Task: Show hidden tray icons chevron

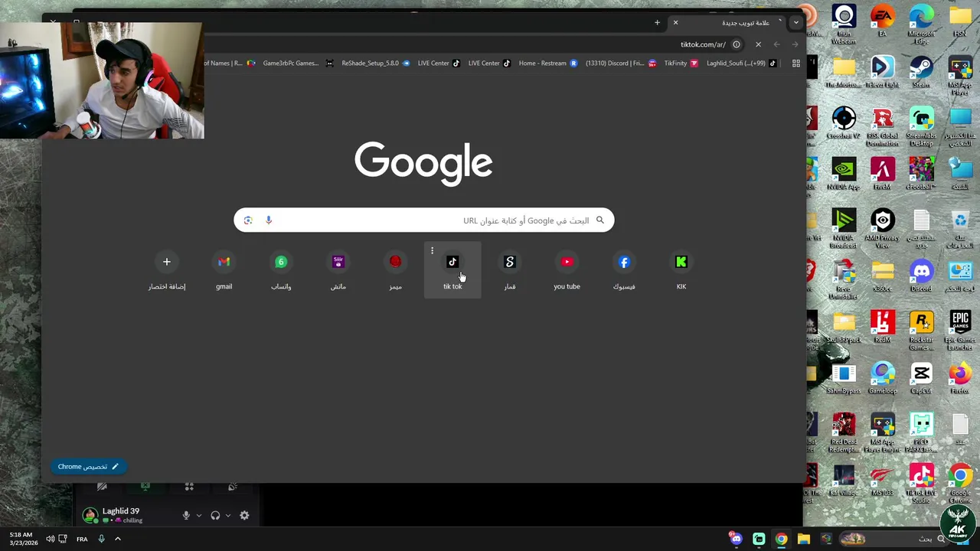Action: 118,539
